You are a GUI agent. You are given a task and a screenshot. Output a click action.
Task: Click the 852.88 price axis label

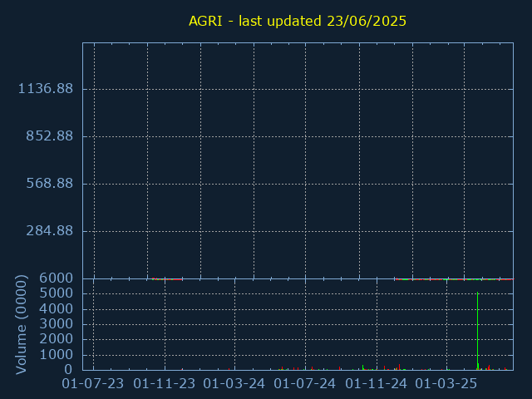click(x=50, y=136)
